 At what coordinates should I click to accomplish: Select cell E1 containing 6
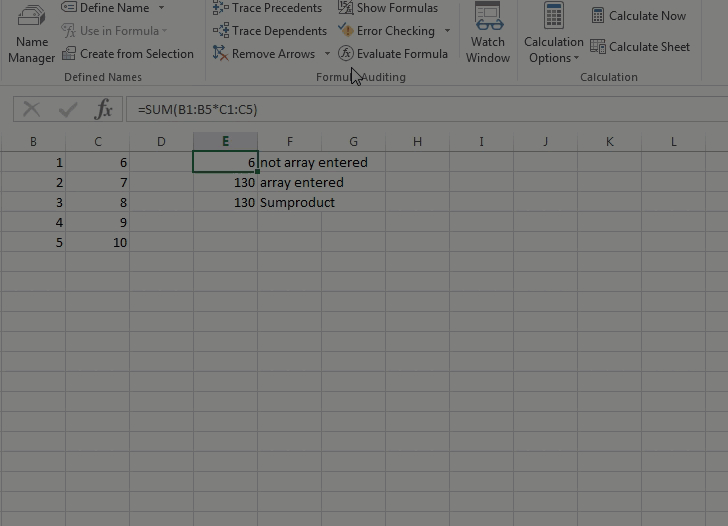click(225, 162)
